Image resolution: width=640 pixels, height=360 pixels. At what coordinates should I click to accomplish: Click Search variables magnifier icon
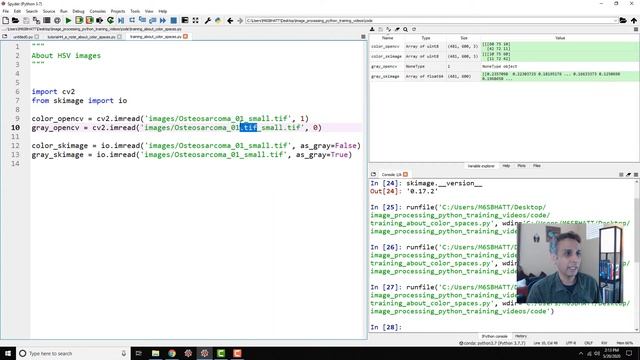[x=405, y=29]
